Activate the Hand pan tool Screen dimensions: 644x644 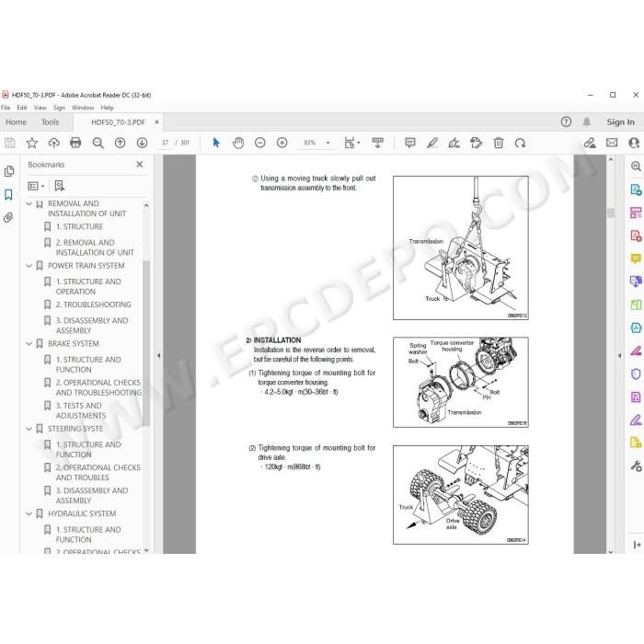click(238, 143)
